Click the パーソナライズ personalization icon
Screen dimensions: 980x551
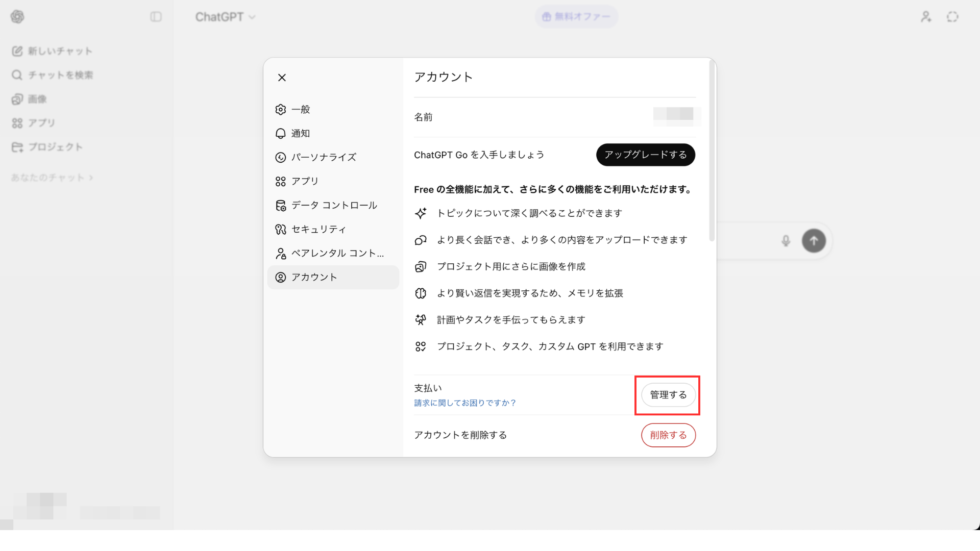click(x=281, y=157)
